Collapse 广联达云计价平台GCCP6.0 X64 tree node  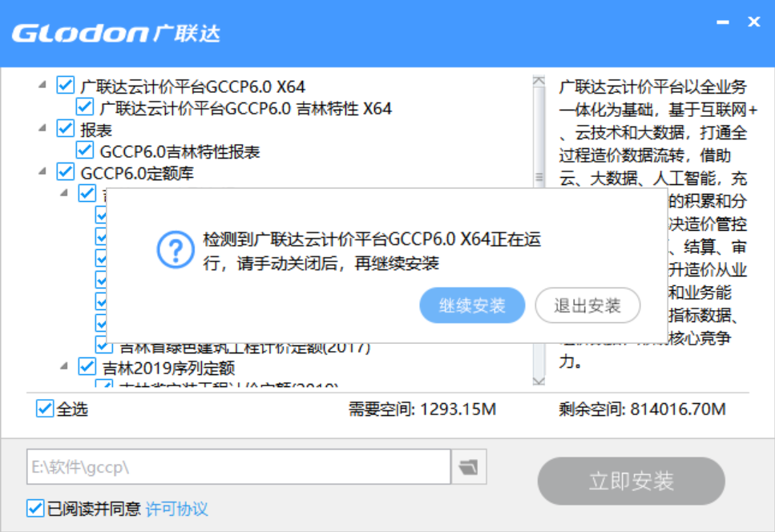tap(42, 85)
